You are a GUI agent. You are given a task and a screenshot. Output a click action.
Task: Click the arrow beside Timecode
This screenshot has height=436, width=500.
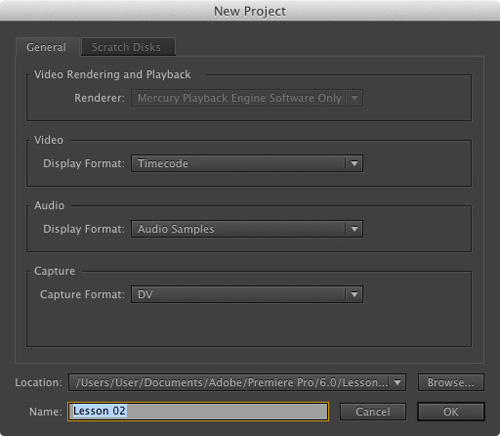[354, 163]
